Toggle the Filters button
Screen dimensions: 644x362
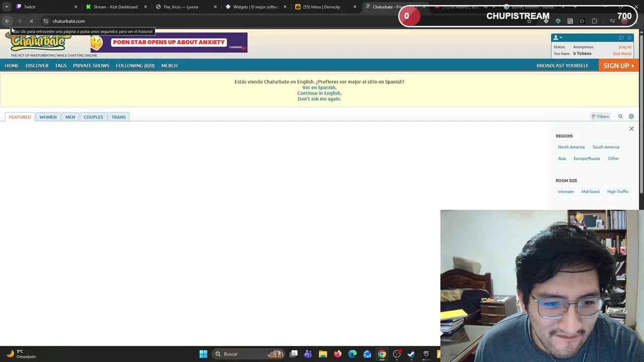click(x=600, y=117)
